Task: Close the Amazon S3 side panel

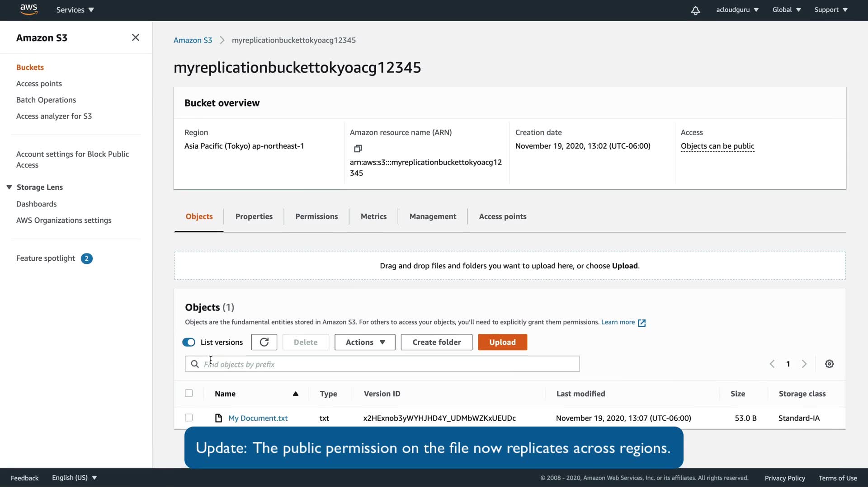Action: click(x=135, y=38)
